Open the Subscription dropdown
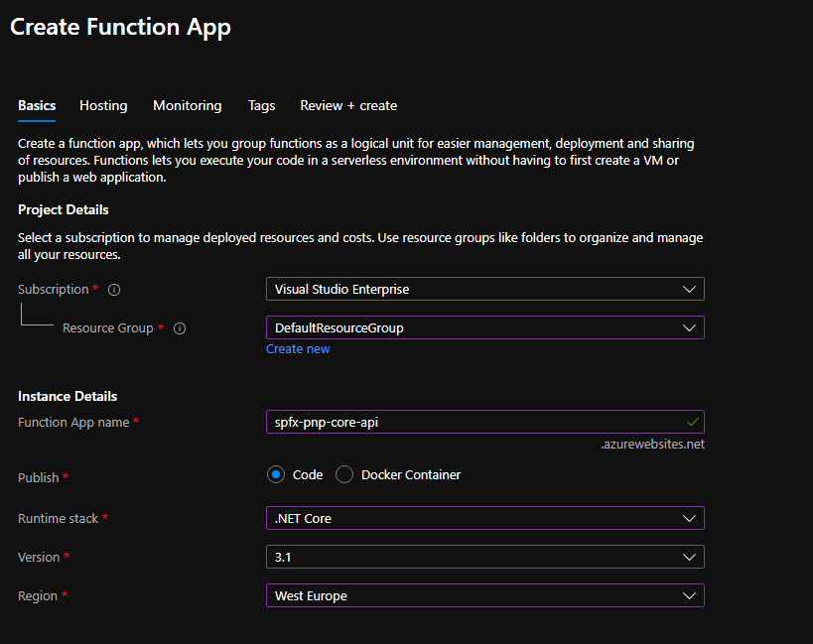813x644 pixels. click(x=484, y=289)
